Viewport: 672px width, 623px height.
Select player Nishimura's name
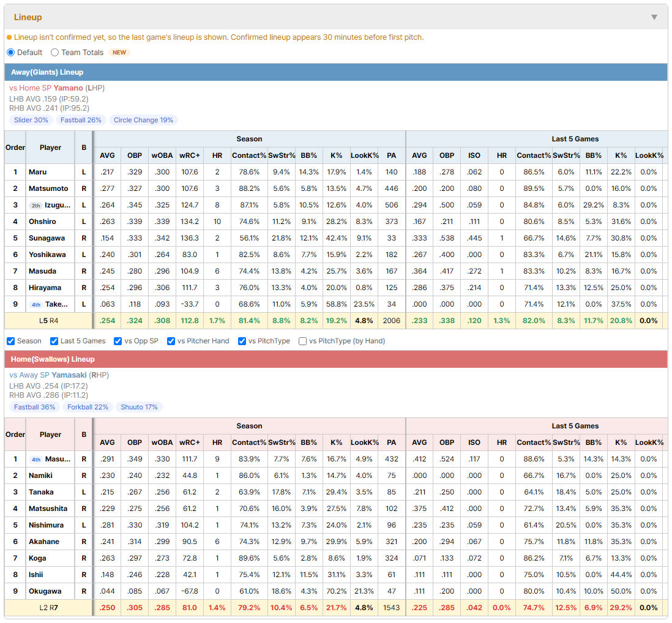point(47,525)
